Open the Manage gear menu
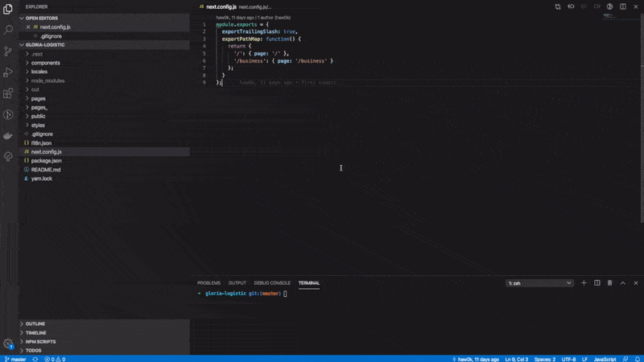 pos(8,343)
